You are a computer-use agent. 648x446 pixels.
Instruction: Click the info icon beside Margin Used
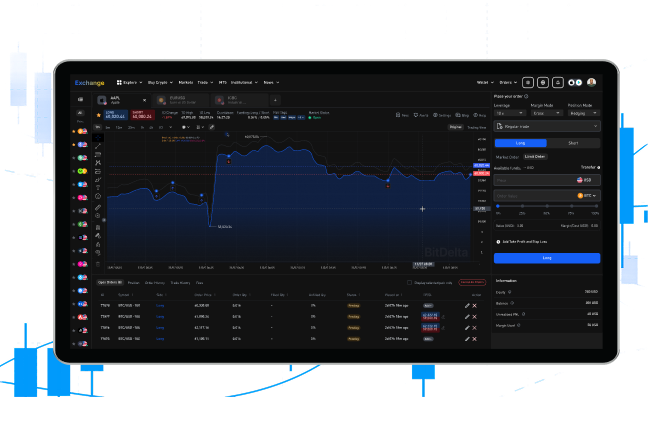pos(519,325)
